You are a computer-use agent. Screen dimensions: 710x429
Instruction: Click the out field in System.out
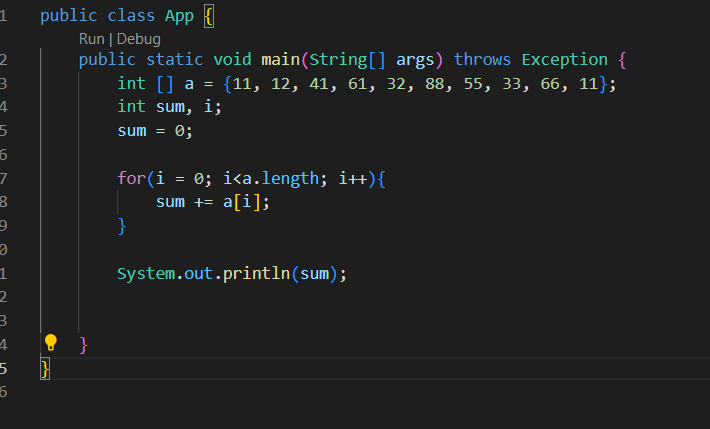click(x=198, y=274)
